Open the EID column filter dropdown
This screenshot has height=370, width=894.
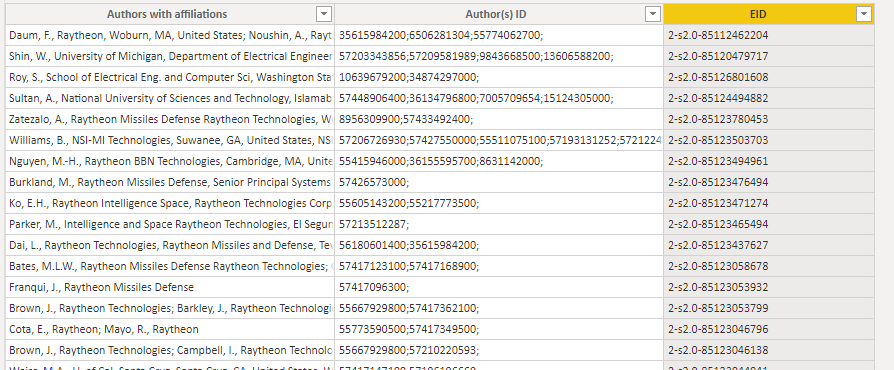coord(864,14)
